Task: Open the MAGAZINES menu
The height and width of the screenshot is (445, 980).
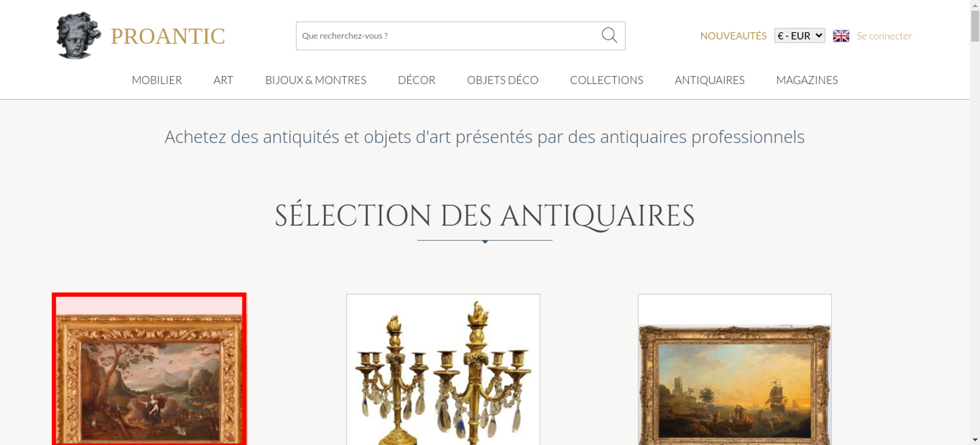Action: pos(807,80)
